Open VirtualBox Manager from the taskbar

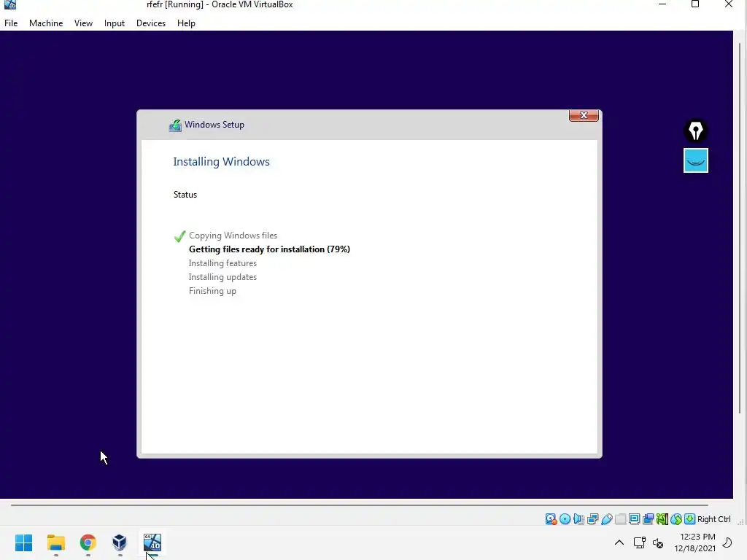click(120, 542)
